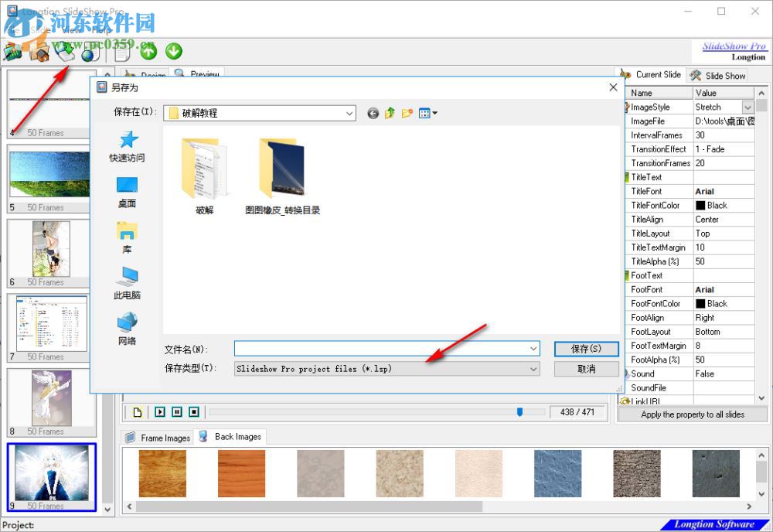Image resolution: width=773 pixels, height=532 pixels.
Task: Click Apply the property to all slides
Action: [x=692, y=414]
